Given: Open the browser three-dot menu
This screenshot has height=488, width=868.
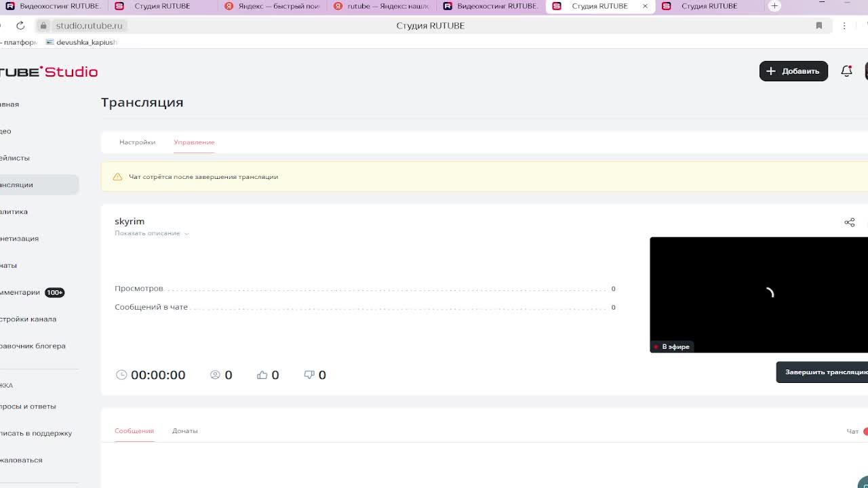Looking at the screenshot, I should tap(844, 26).
